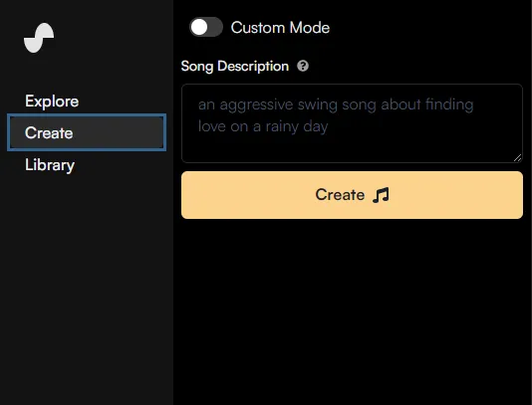The width and height of the screenshot is (532, 405).
Task: Click the placeholder text about aggressive swing song
Action: (x=335, y=115)
